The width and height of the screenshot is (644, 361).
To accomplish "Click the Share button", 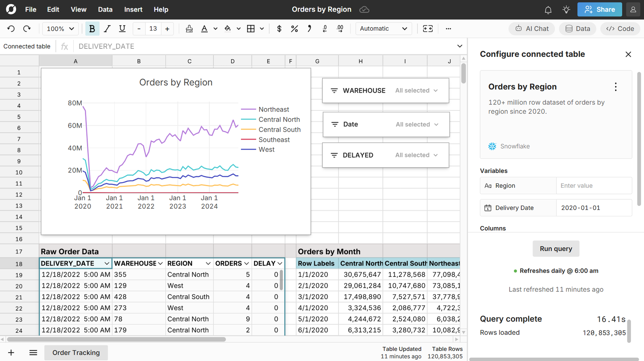I will pyautogui.click(x=599, y=10).
